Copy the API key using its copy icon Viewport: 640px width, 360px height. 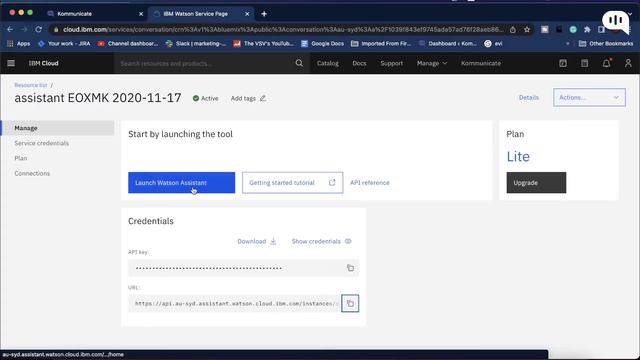[x=350, y=268]
